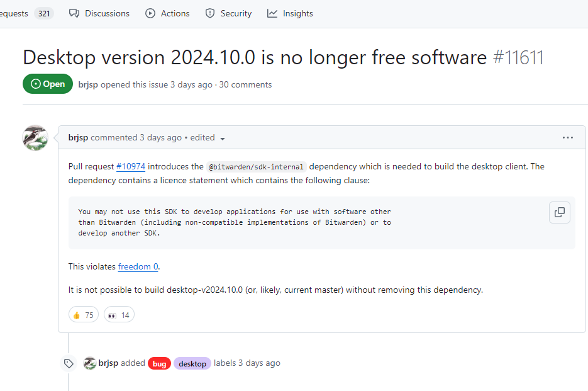
Task: Click brjsp author link under issue title
Action: (x=88, y=84)
